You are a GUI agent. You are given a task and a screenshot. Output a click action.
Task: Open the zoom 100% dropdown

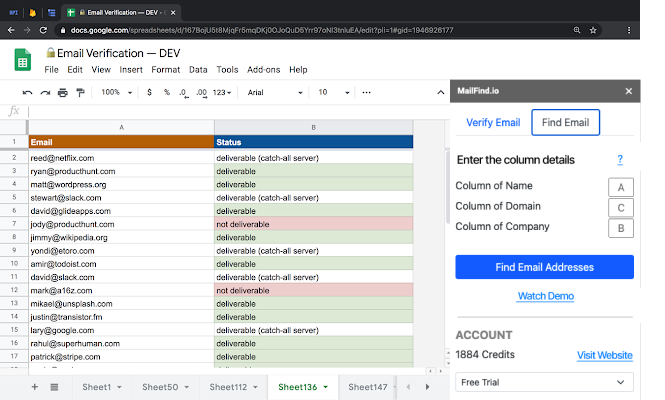[x=117, y=92]
